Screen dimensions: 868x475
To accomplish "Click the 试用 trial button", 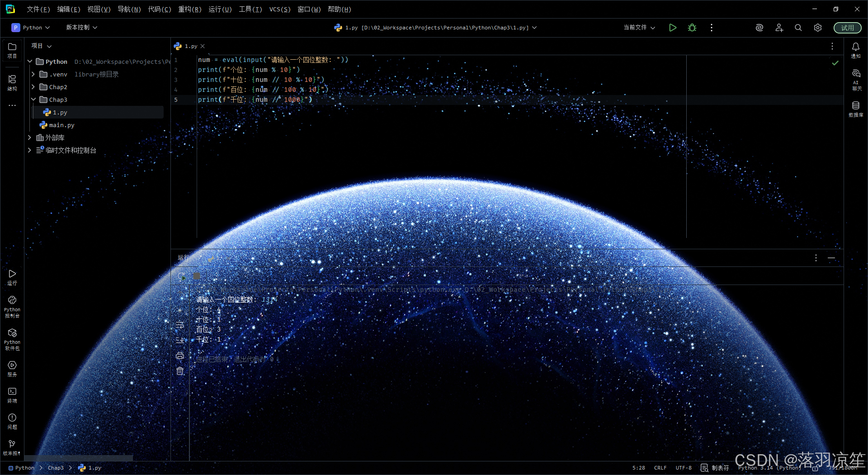I will 848,28.
